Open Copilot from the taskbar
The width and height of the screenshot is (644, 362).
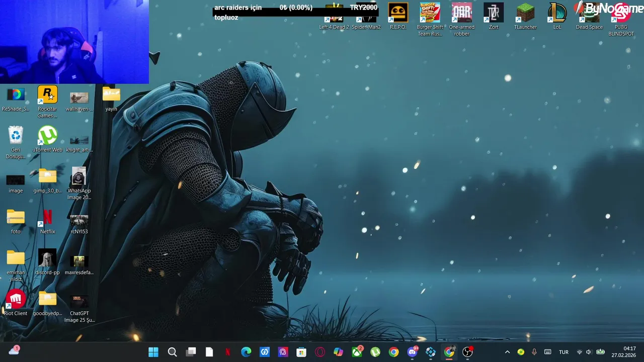point(339,352)
